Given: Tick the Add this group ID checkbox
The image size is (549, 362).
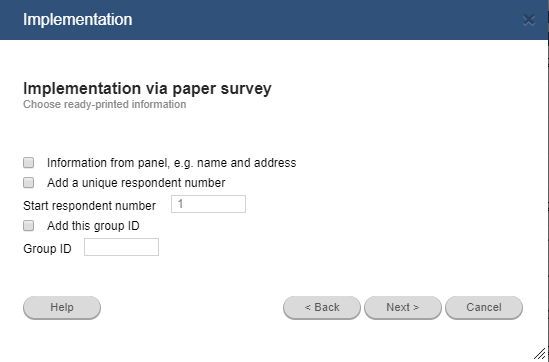Looking at the screenshot, I should click(29, 225).
